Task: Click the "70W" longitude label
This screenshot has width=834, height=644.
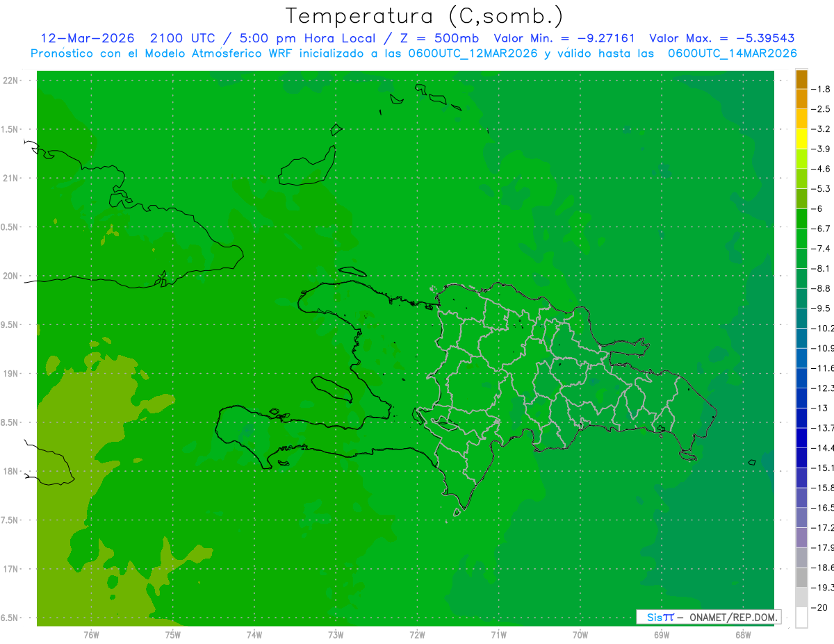Action: pyautogui.click(x=580, y=636)
